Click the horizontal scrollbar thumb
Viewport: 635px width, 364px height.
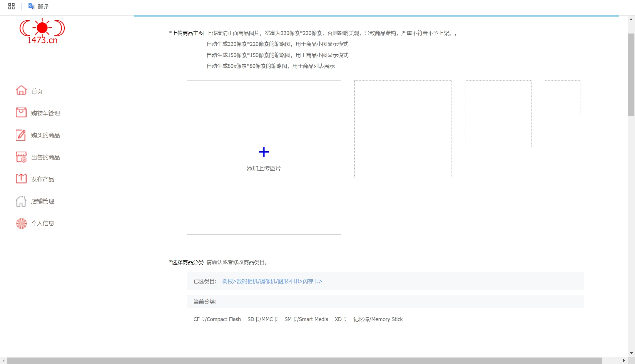click(x=305, y=360)
